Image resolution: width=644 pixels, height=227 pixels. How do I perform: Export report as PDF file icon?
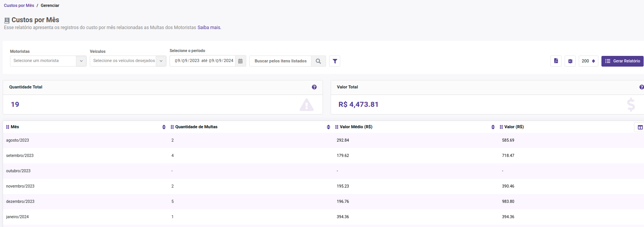coord(556,61)
